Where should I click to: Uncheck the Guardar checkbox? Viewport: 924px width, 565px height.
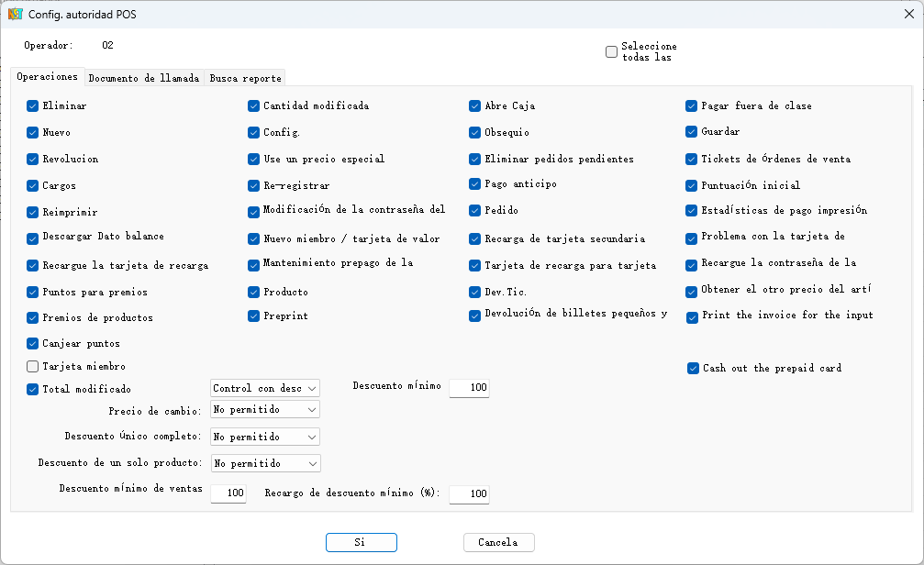click(693, 132)
